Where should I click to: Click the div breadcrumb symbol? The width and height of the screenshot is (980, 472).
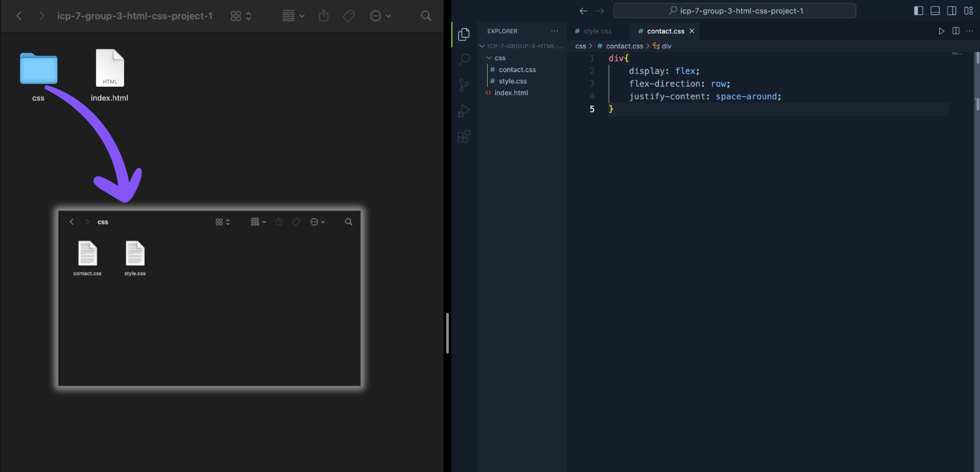(667, 46)
